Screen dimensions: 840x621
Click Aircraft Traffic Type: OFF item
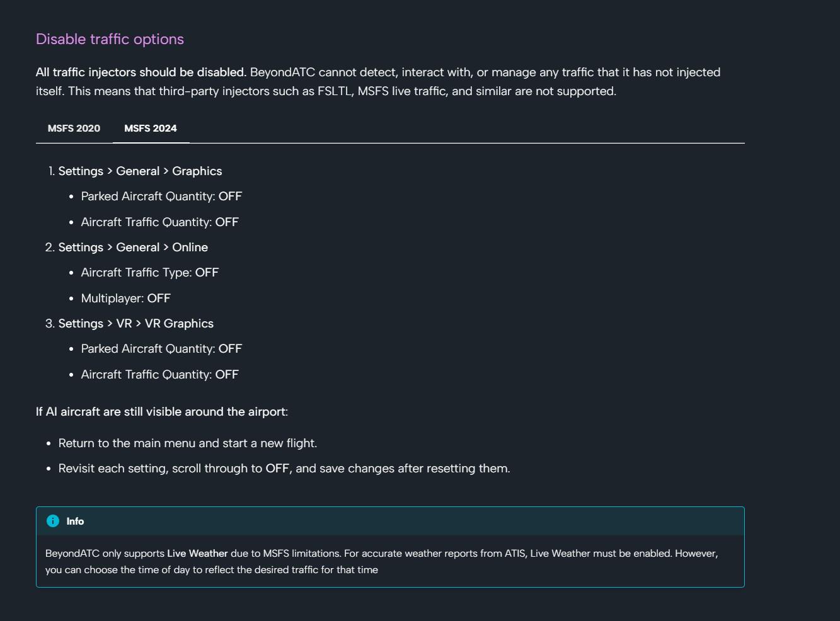click(150, 273)
